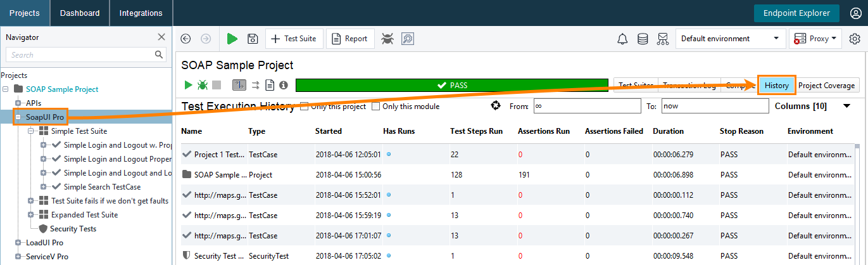Open the Default environment dropdown
This screenshot has height=265, width=868.
click(729, 39)
